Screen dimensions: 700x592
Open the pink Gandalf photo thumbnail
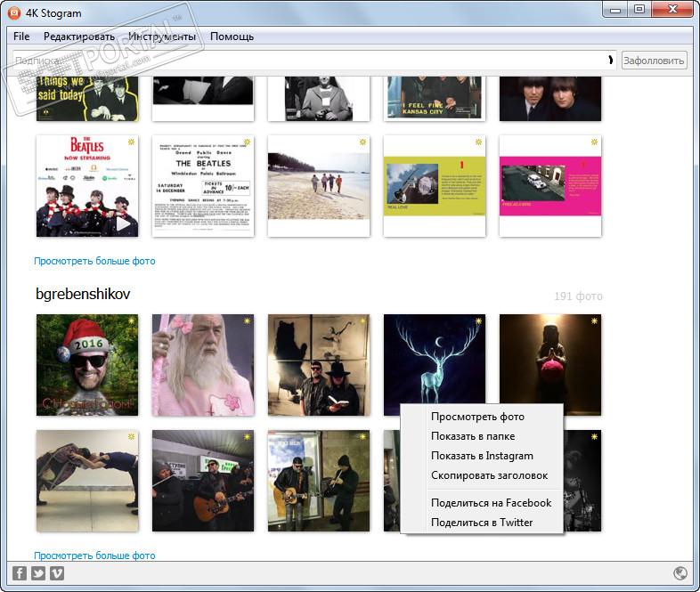tap(203, 365)
